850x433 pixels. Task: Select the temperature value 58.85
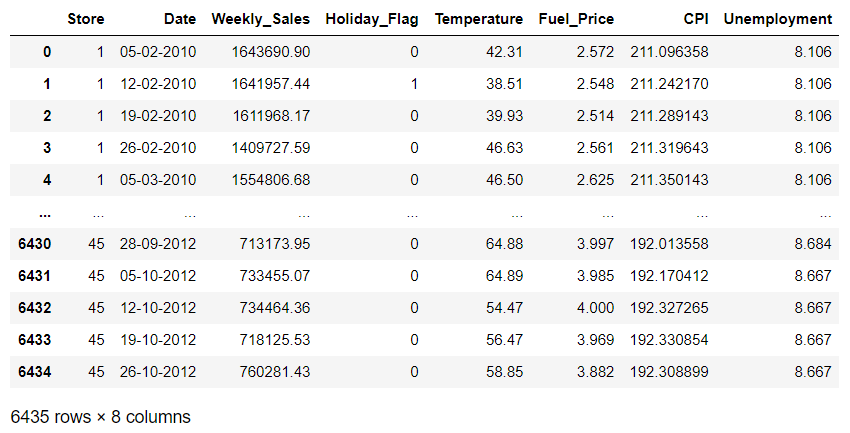point(504,372)
